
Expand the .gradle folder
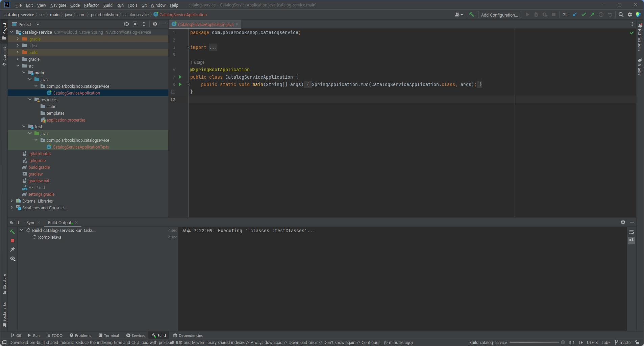18,39
